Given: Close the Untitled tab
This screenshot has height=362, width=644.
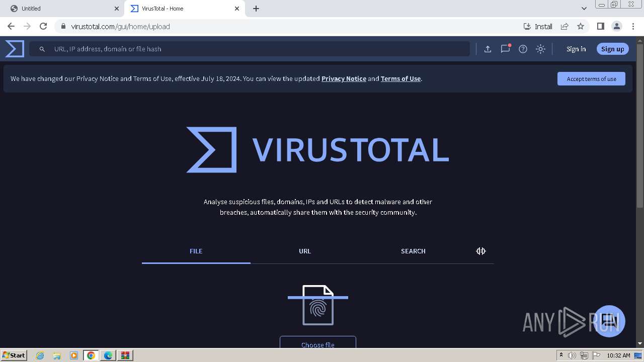Looking at the screenshot, I should pos(116,9).
